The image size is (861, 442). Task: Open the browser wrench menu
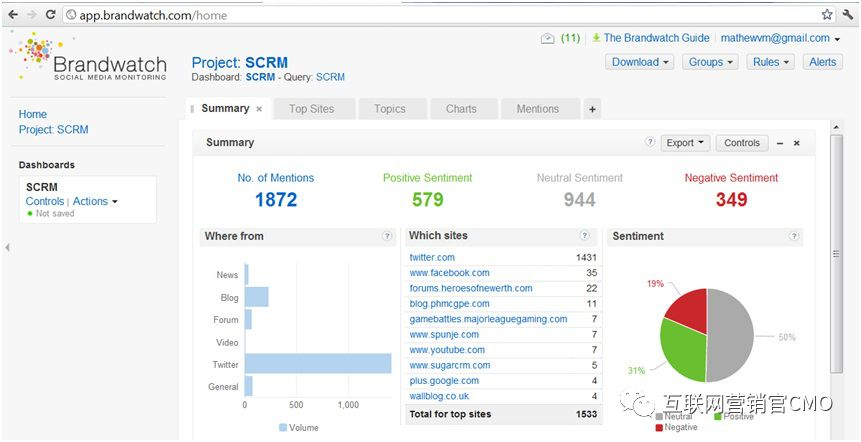click(x=847, y=15)
